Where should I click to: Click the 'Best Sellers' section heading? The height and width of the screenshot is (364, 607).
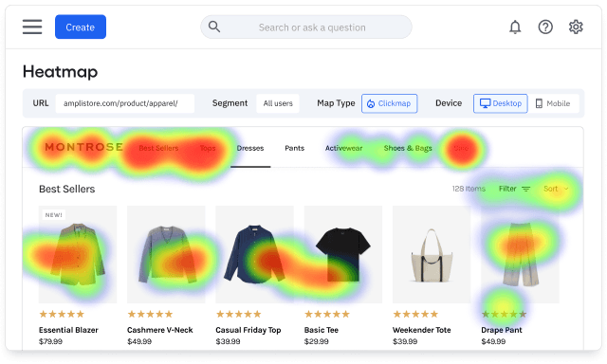(67, 190)
